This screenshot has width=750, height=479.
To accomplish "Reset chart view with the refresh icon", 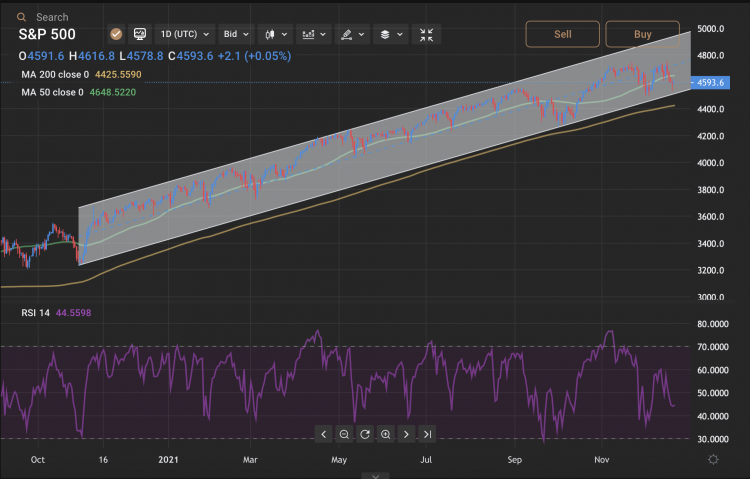I will pos(365,434).
